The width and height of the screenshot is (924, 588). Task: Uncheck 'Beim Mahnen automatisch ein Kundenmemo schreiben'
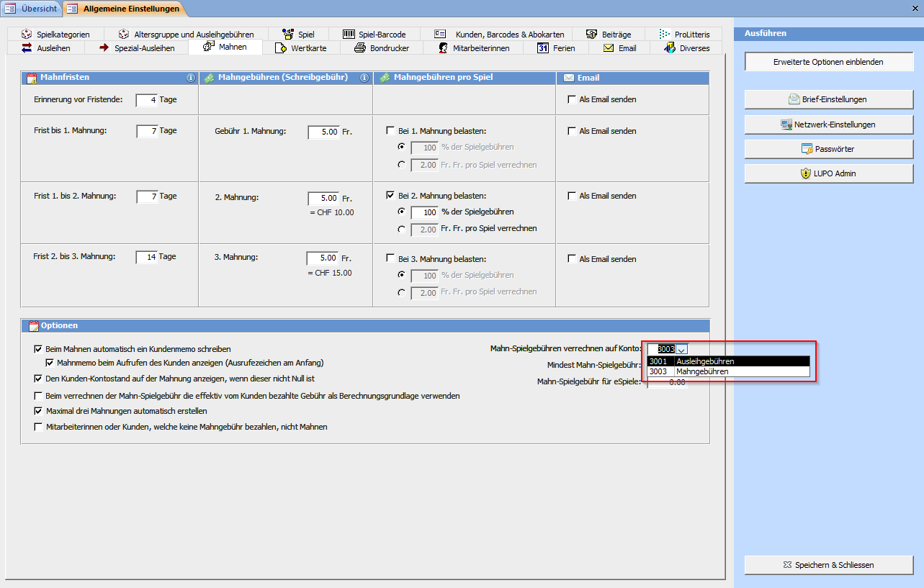click(x=38, y=349)
